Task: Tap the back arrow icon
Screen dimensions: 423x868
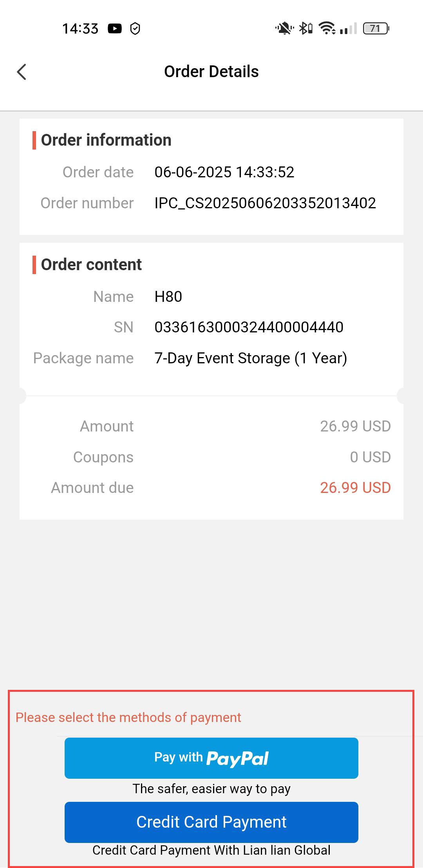Action: [22, 72]
